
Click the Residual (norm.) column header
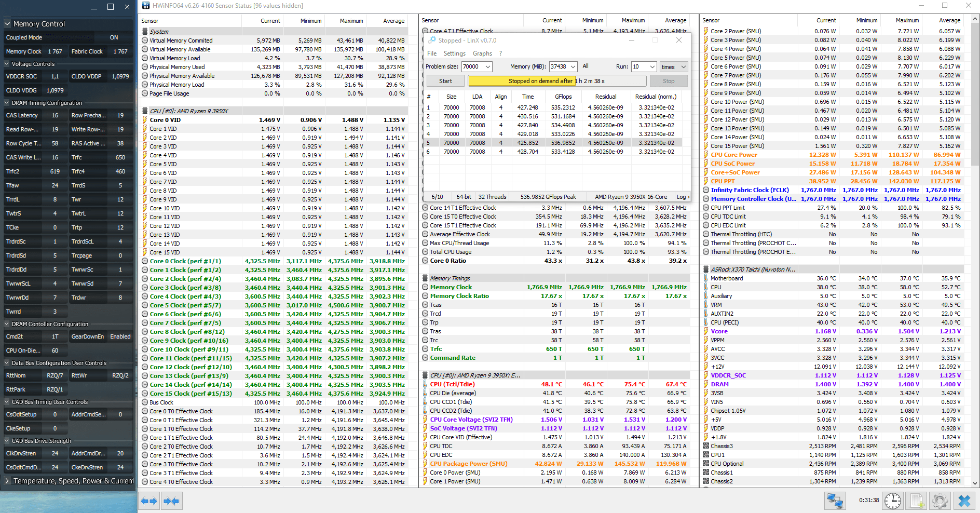656,97
